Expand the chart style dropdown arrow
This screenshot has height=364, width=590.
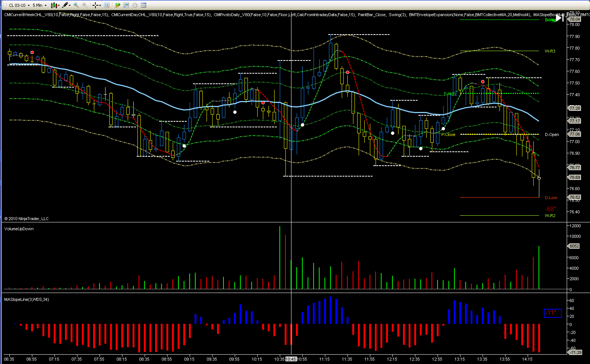[x=59, y=5]
